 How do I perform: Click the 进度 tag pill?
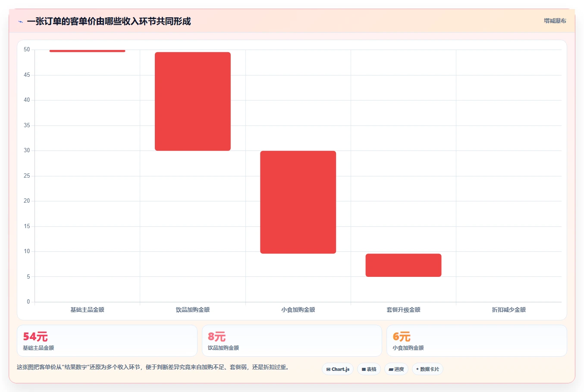pyautogui.click(x=396, y=369)
